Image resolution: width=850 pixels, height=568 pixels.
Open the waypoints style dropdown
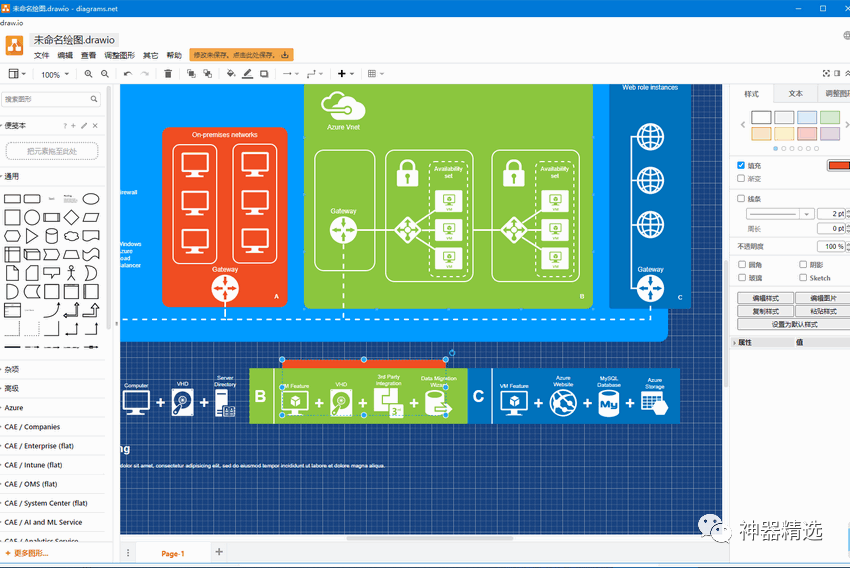click(315, 74)
